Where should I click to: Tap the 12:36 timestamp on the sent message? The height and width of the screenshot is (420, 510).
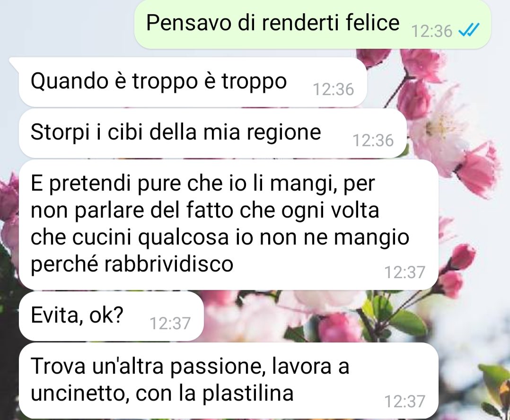coord(431,31)
